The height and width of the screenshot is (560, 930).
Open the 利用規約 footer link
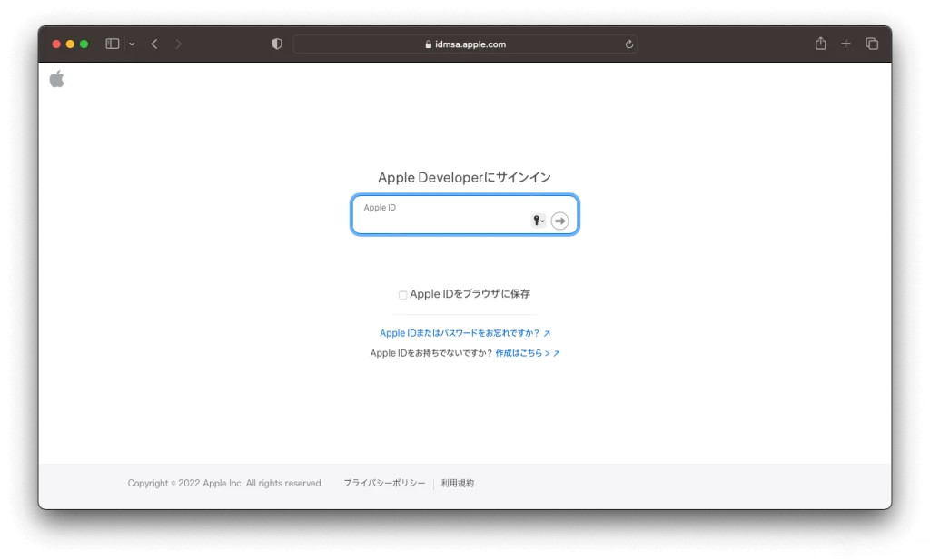(458, 484)
